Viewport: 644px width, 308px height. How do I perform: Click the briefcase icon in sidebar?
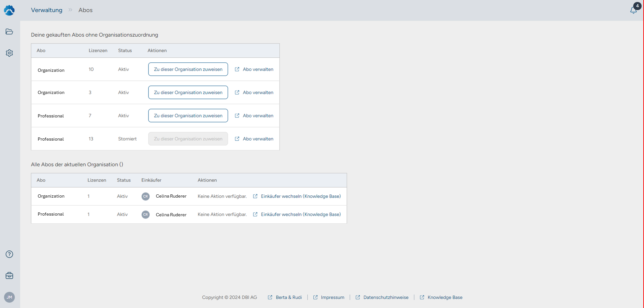(9, 275)
